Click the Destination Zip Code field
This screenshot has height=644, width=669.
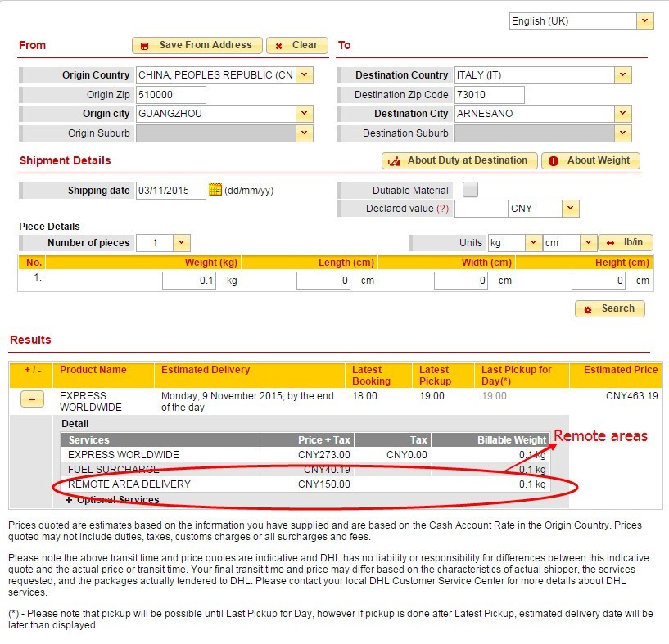488,95
